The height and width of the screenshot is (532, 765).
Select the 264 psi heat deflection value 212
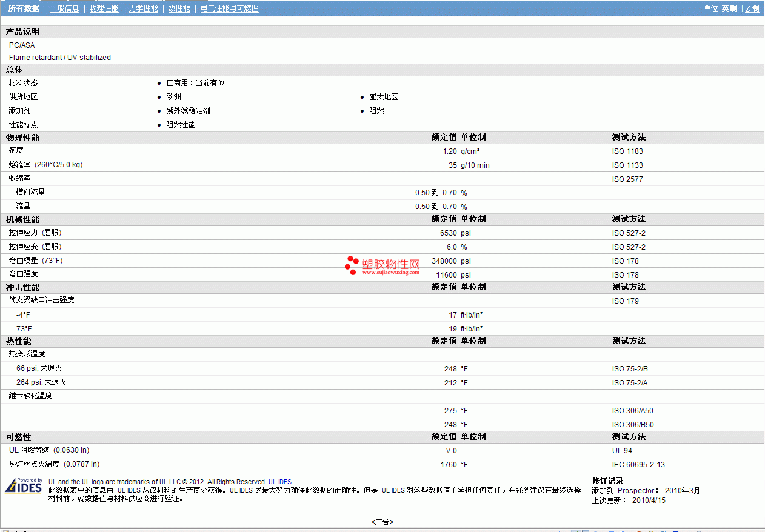tap(450, 383)
